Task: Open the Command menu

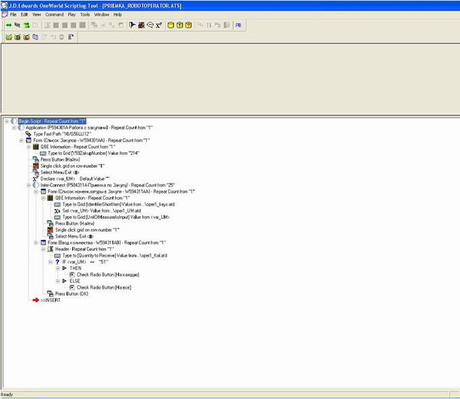Action: tap(54, 15)
